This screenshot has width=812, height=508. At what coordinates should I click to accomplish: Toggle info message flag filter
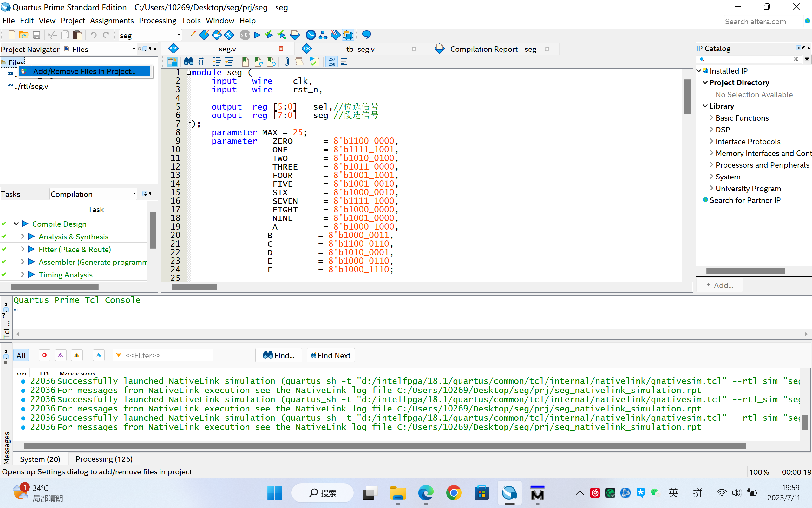click(99, 355)
